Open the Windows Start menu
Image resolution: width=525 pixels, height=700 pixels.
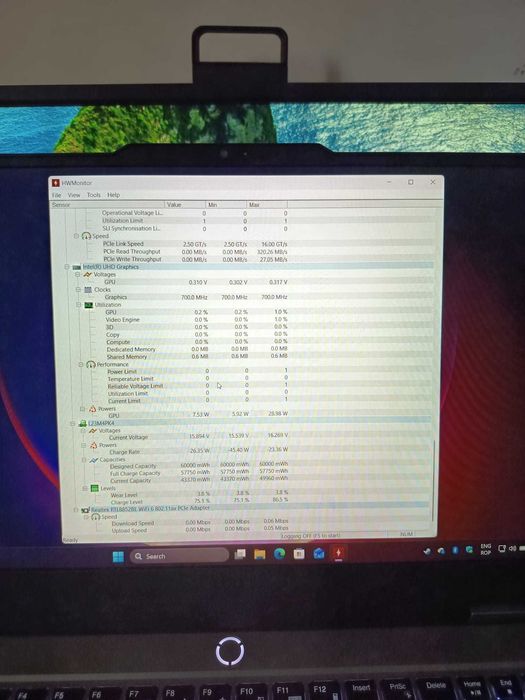[118, 557]
